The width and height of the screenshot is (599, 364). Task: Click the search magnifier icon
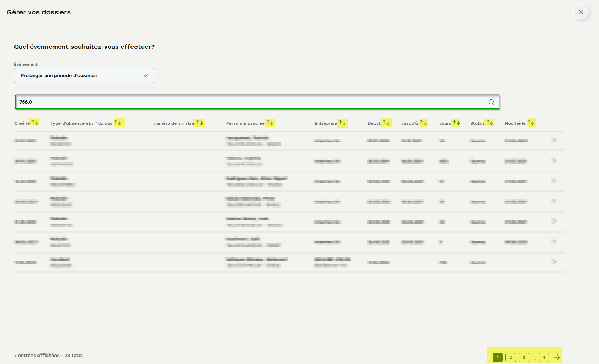click(x=491, y=102)
